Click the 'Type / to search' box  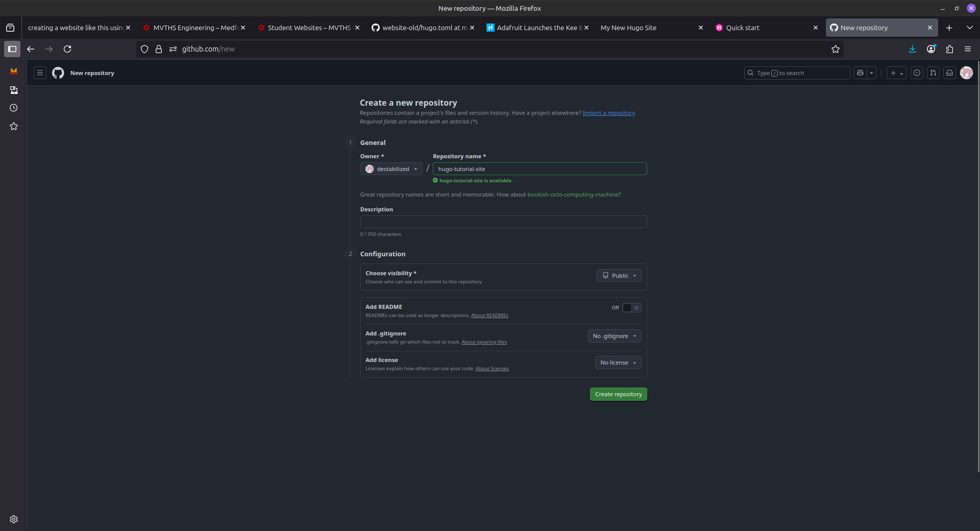tap(797, 73)
